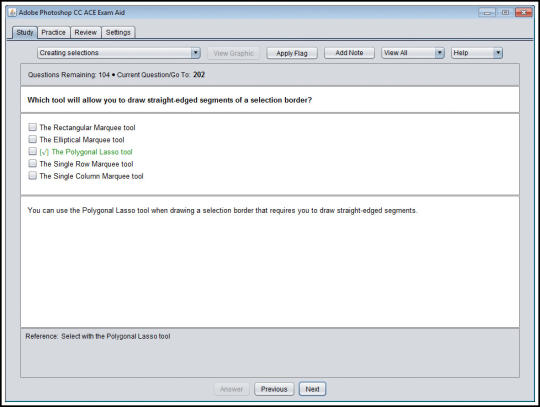The height and width of the screenshot is (407, 540).
Task: Maximize the Exam Aid window
Action: [505, 13]
